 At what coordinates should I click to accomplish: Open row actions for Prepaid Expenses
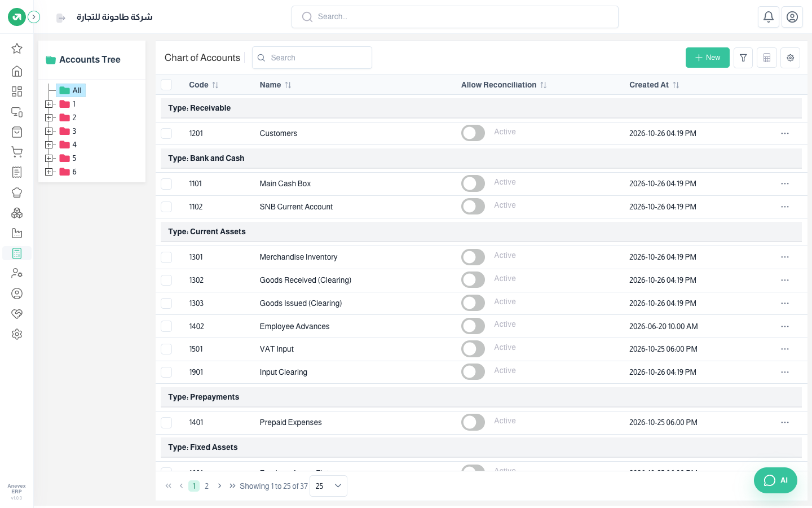[785, 422]
